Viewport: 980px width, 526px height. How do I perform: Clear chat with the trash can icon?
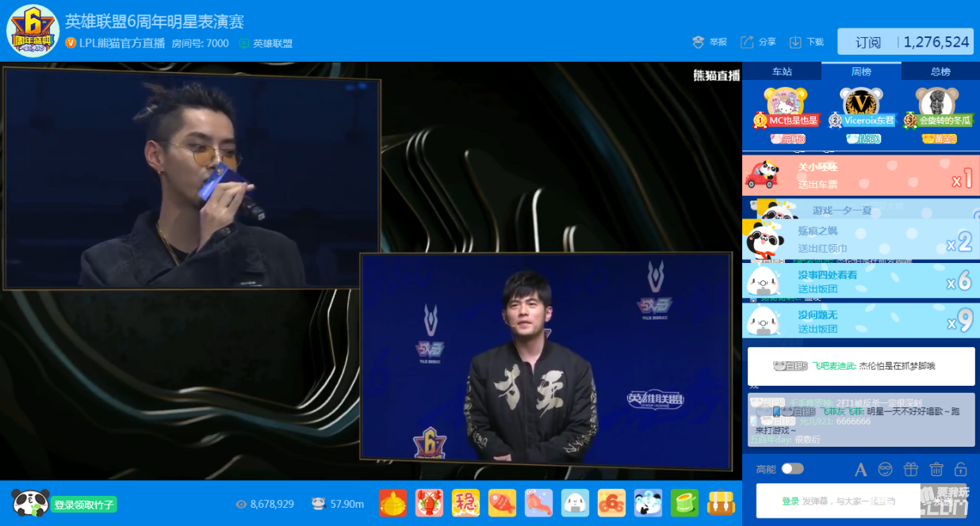pos(936,469)
